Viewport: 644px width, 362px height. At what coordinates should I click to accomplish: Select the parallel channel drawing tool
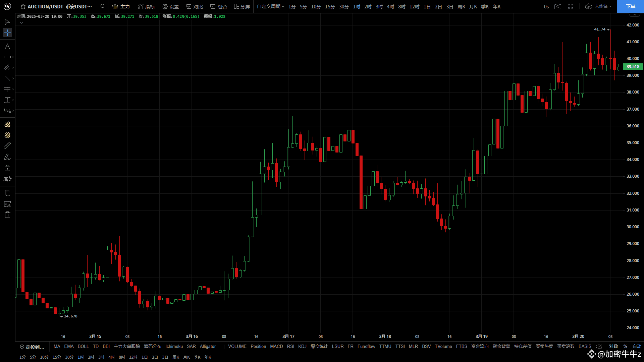pos(7,68)
